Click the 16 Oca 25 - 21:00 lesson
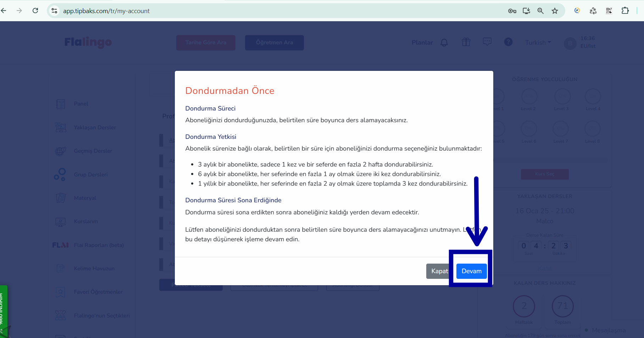Screen dimensions: 644x338 click(x=545, y=211)
